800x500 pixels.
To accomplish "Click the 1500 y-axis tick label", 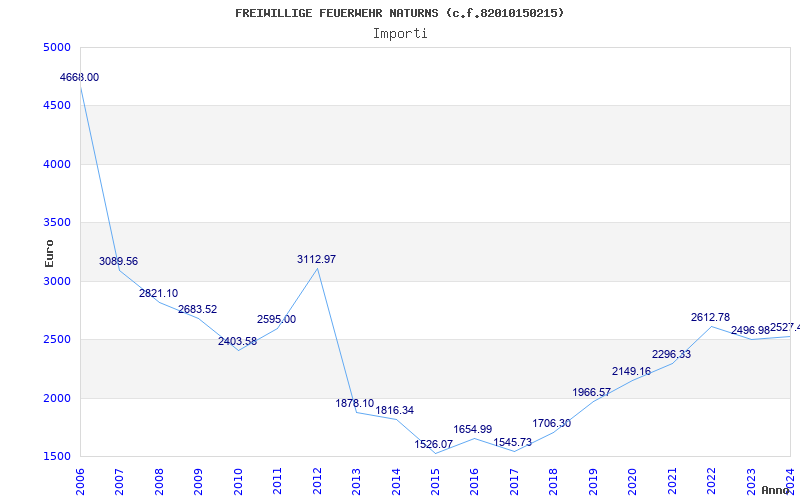I will pyautogui.click(x=57, y=456).
